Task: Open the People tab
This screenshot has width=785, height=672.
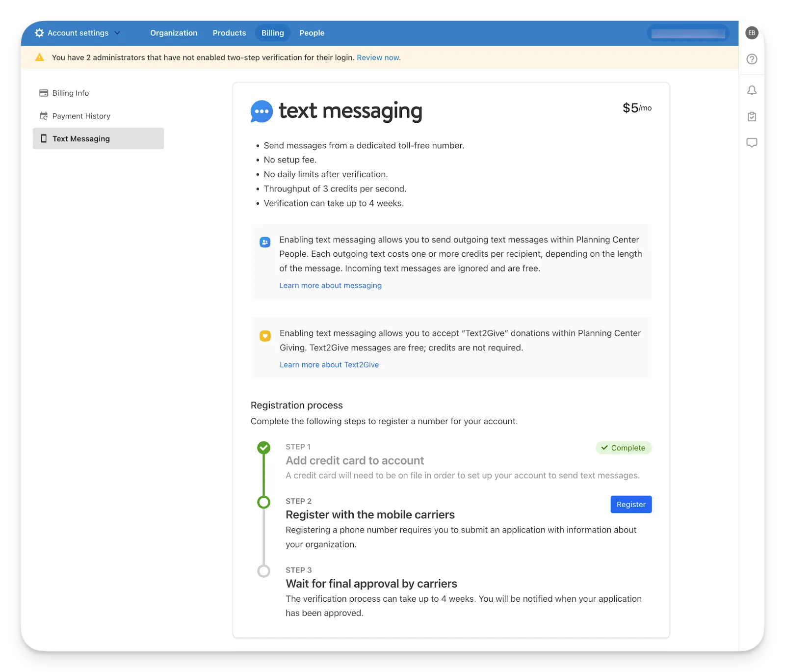Action: point(312,33)
